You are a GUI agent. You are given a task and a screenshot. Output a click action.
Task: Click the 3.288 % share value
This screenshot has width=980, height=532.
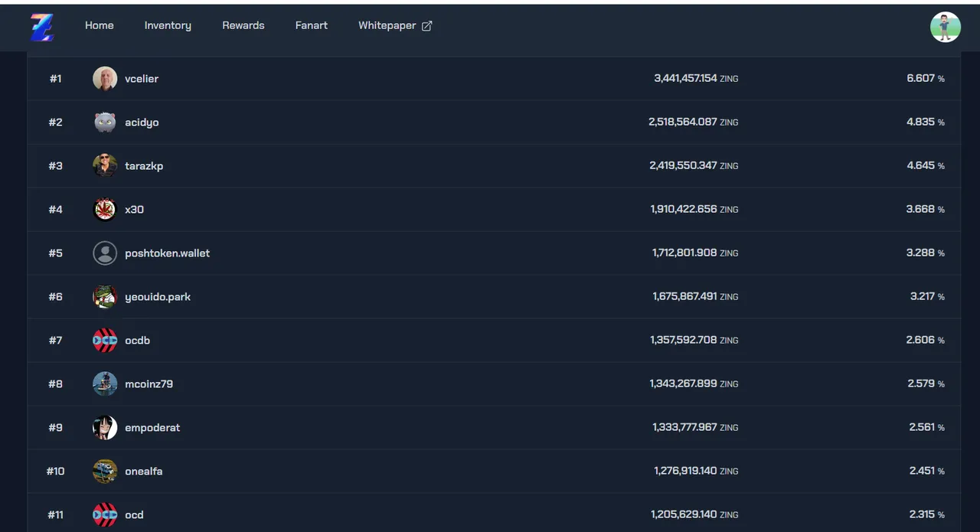point(926,253)
